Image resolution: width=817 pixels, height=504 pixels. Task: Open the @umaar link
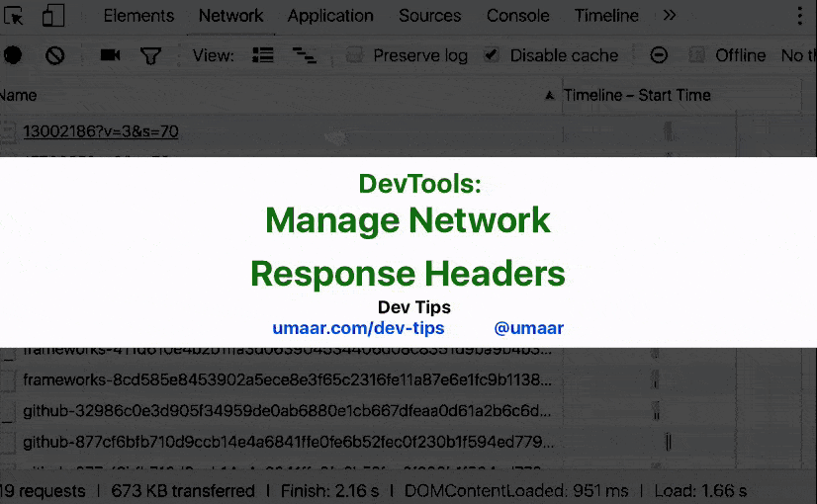click(x=529, y=328)
